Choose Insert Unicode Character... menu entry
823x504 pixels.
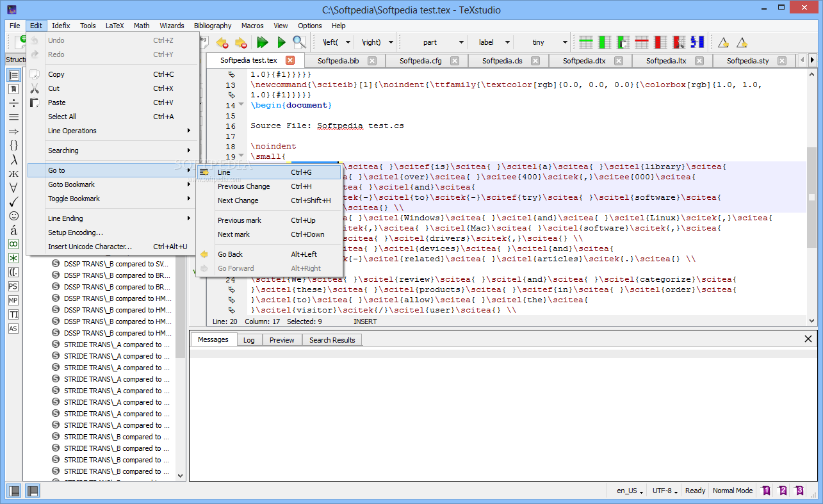[x=111, y=247]
